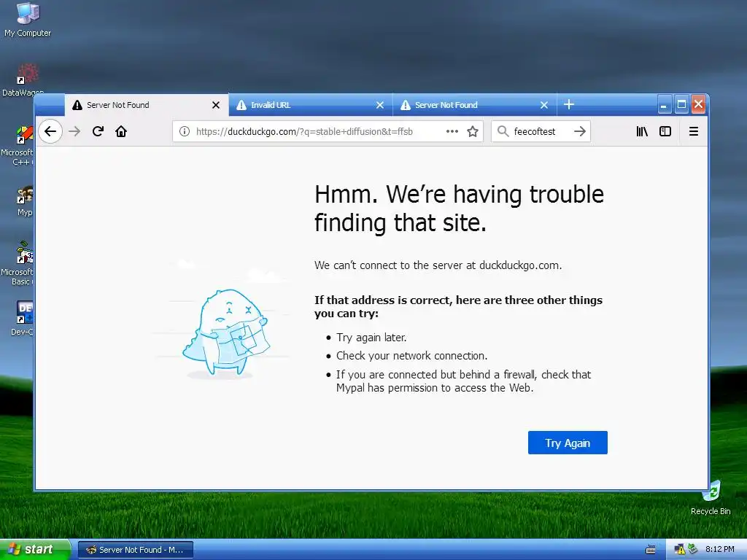The width and height of the screenshot is (747, 560).
Task: Select the DataWagon desktop shortcut
Action: pos(24,80)
